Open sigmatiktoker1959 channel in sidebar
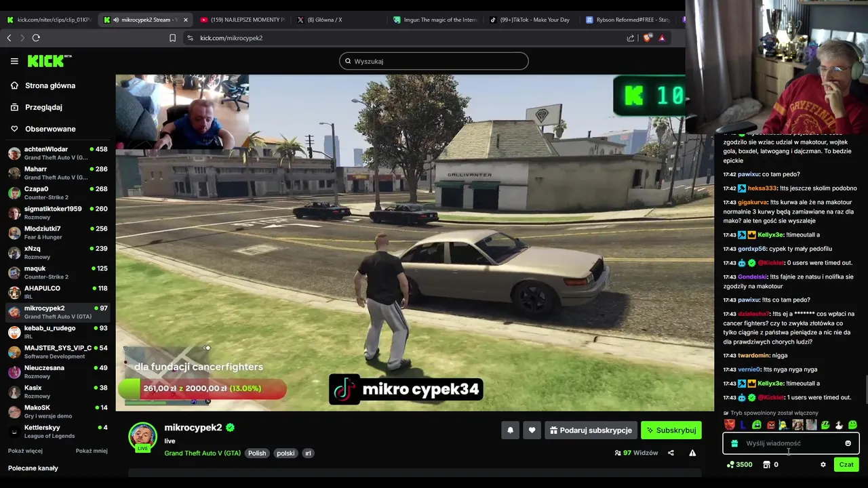868x488 pixels. coord(58,213)
